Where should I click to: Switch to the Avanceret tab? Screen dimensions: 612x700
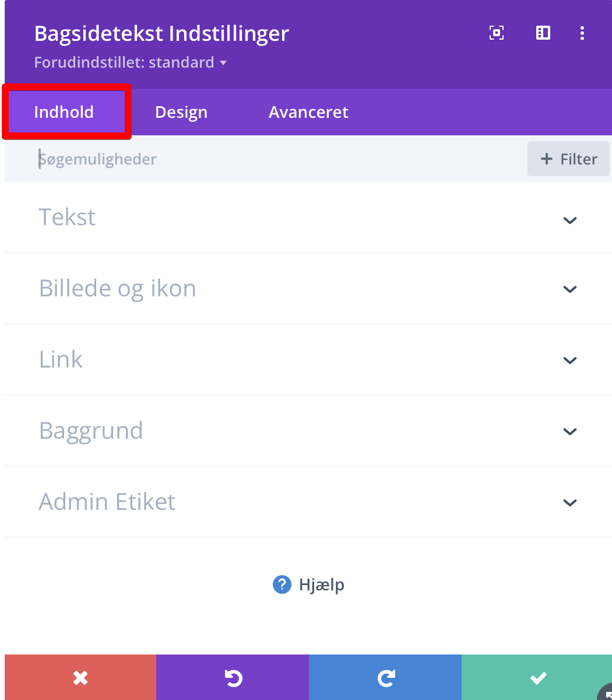pyautogui.click(x=308, y=112)
